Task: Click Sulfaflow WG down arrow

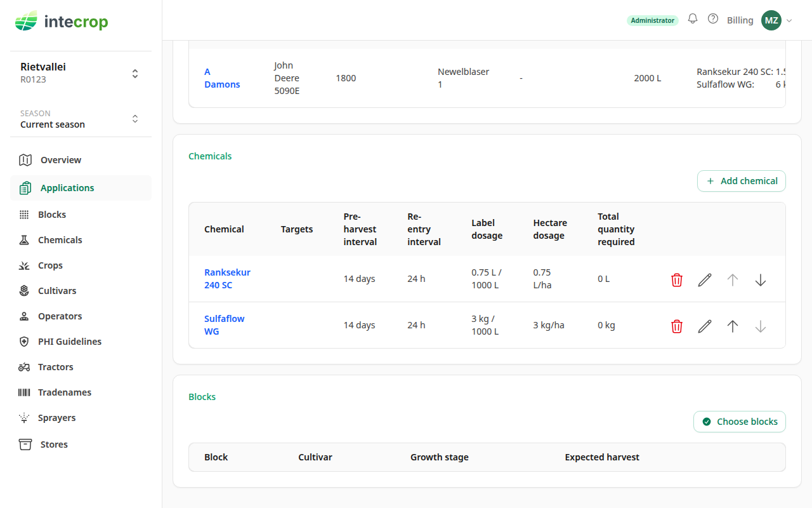Action: tap(761, 326)
